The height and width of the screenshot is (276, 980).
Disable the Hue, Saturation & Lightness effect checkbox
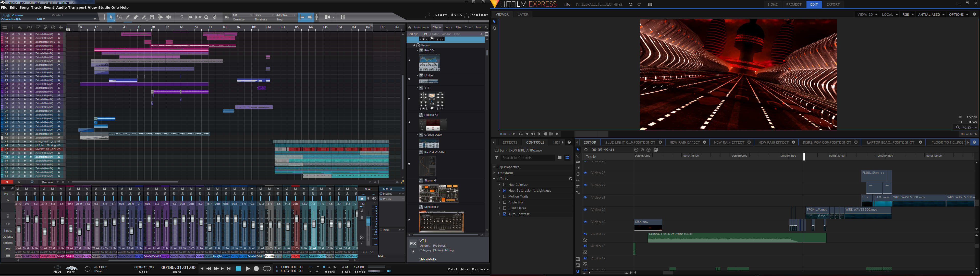click(505, 191)
